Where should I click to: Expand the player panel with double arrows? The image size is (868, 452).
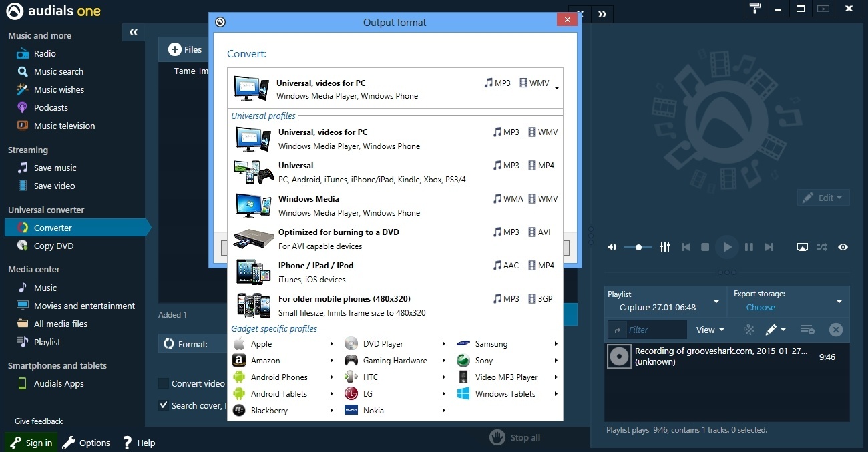coord(602,14)
